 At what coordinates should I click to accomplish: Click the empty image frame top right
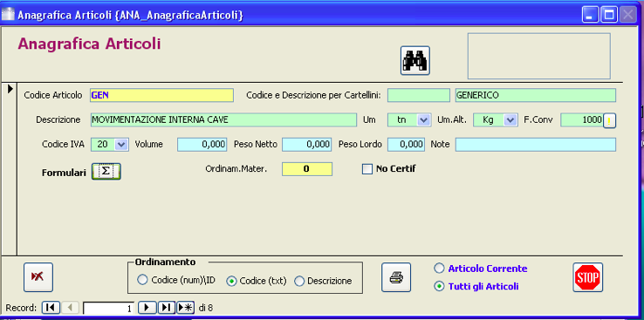point(539,56)
